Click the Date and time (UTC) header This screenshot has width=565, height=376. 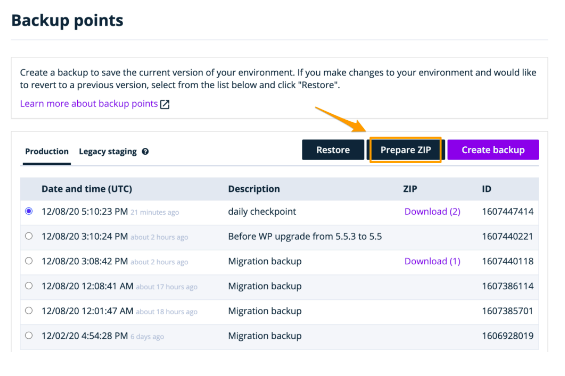[x=87, y=189]
